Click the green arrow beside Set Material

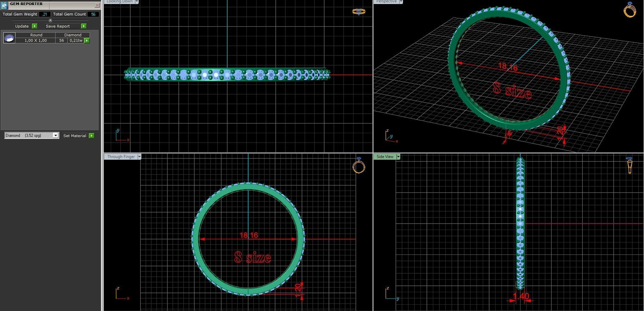point(91,135)
